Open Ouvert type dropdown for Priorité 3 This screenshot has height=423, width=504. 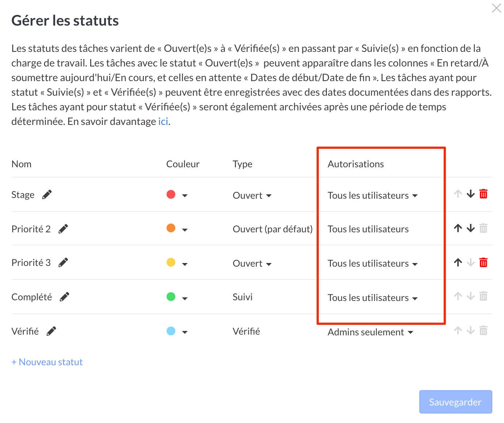click(252, 263)
